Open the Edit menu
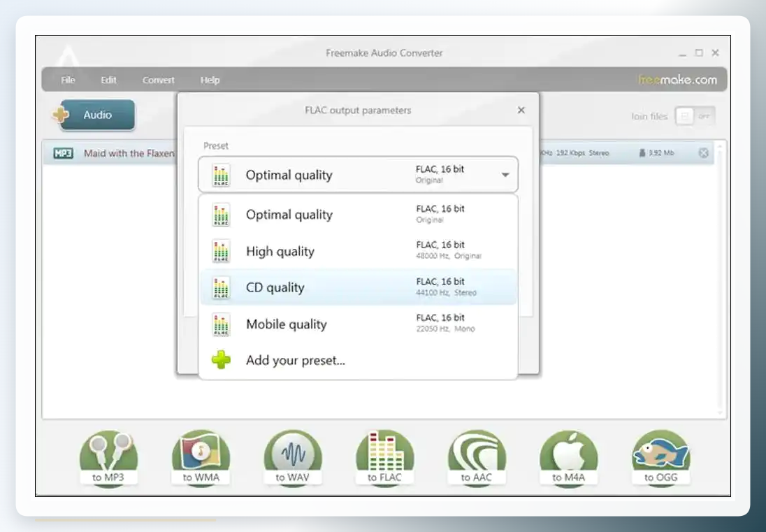This screenshot has width=766, height=532. [x=108, y=80]
